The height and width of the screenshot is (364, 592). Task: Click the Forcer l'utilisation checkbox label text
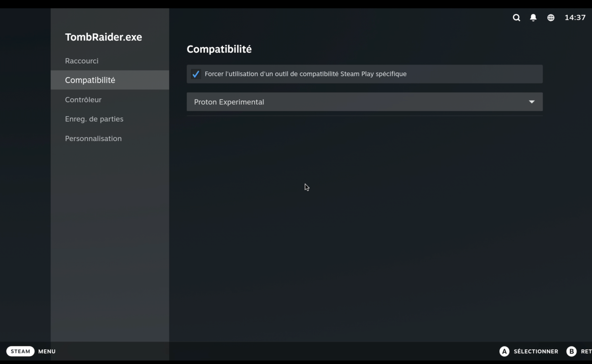(306, 74)
